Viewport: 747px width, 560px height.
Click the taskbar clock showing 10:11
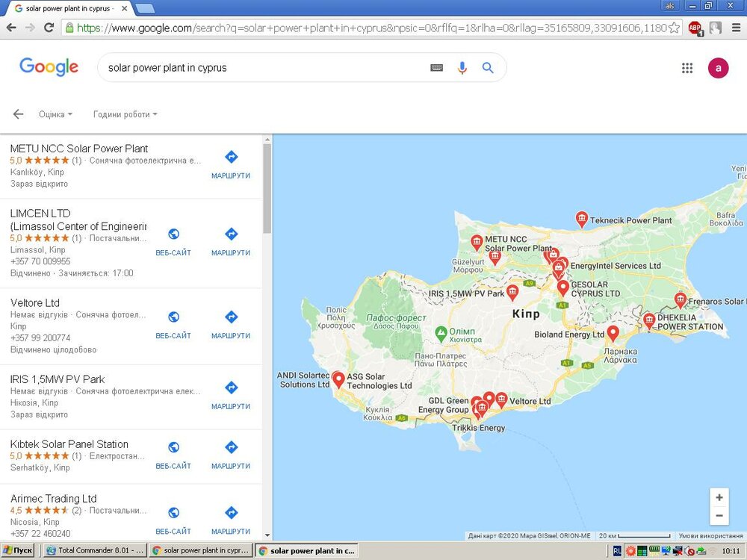(731, 551)
